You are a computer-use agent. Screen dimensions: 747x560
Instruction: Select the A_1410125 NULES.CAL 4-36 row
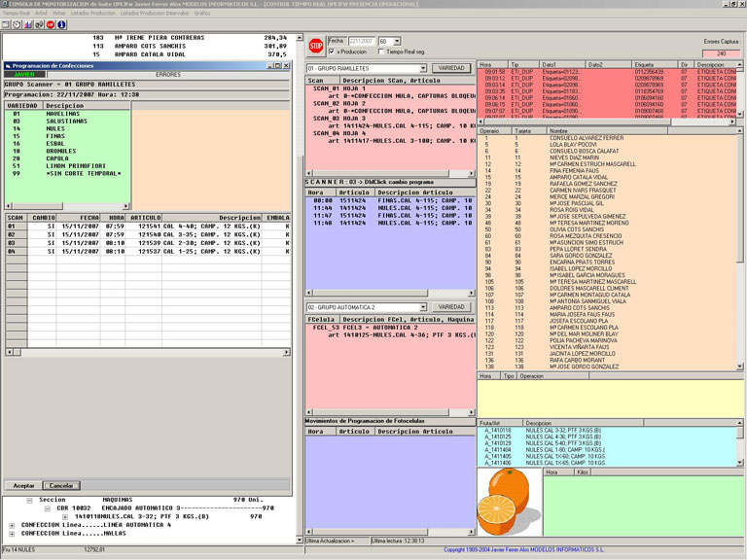pyautogui.click(x=607, y=437)
